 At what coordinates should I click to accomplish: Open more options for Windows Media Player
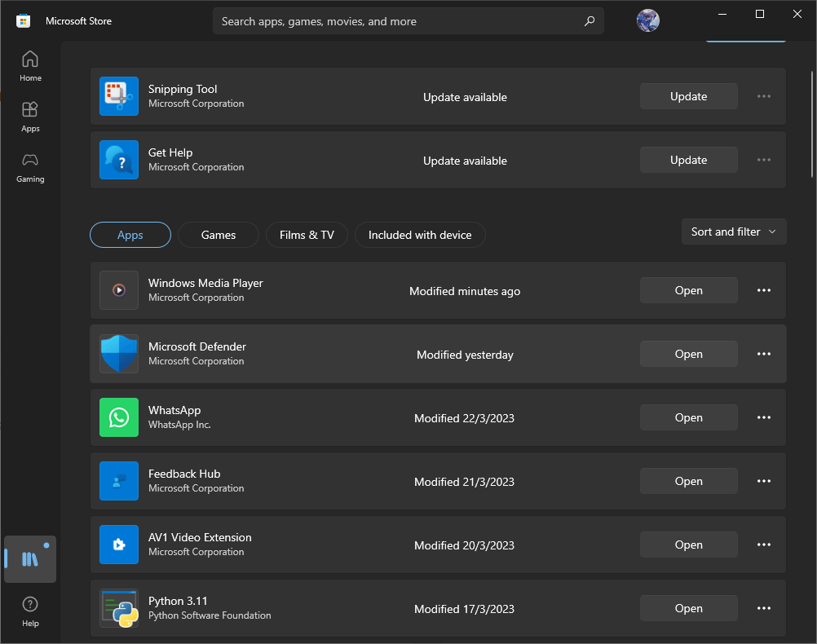(x=764, y=290)
